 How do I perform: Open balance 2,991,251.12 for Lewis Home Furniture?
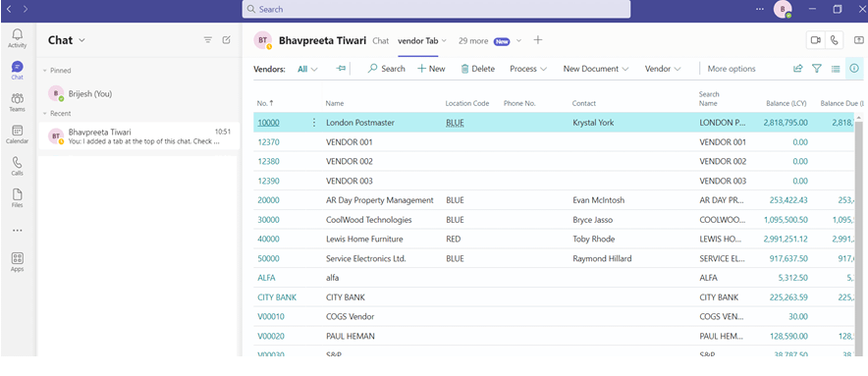[x=785, y=239]
